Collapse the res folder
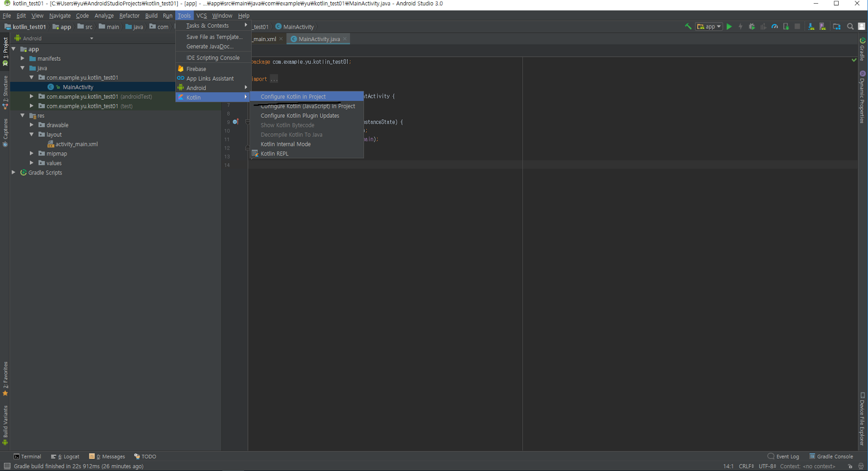 (23, 115)
